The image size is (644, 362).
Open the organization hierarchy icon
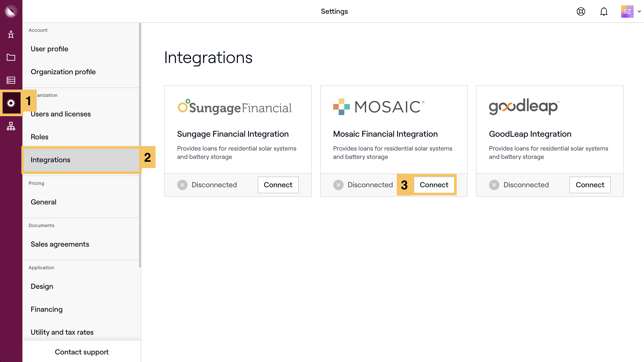click(11, 126)
